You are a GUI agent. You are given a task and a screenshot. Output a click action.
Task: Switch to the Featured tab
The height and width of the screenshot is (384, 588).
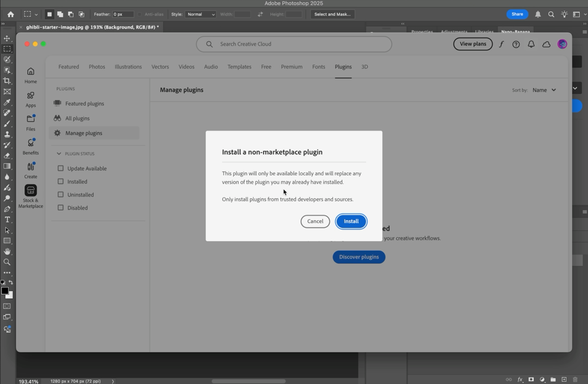(69, 67)
